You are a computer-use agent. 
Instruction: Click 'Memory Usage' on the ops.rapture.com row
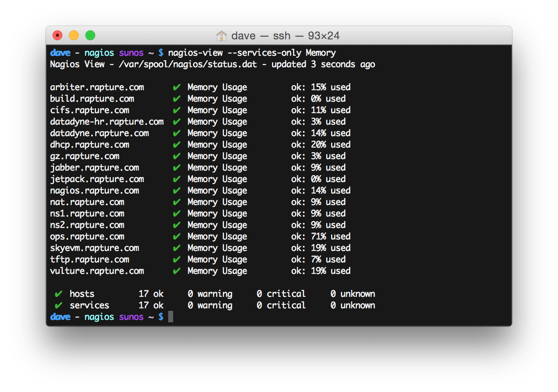pyautogui.click(x=217, y=237)
